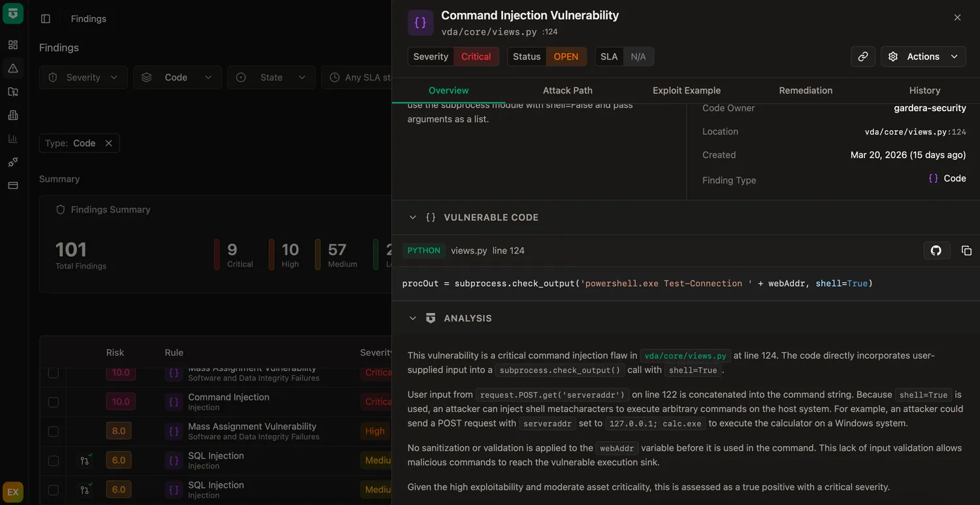Click the Rule column header
980x505 pixels.
click(174, 353)
